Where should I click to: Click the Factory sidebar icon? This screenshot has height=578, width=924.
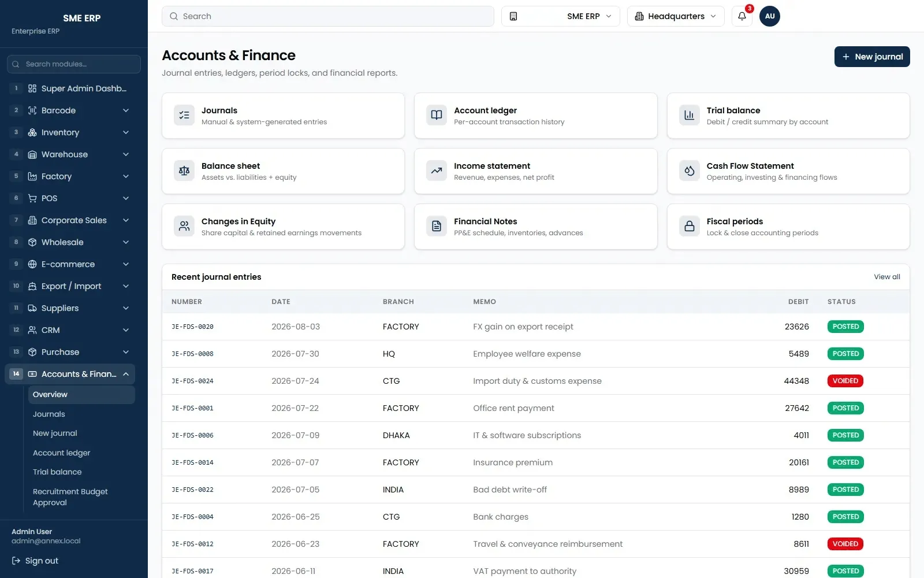[32, 176]
